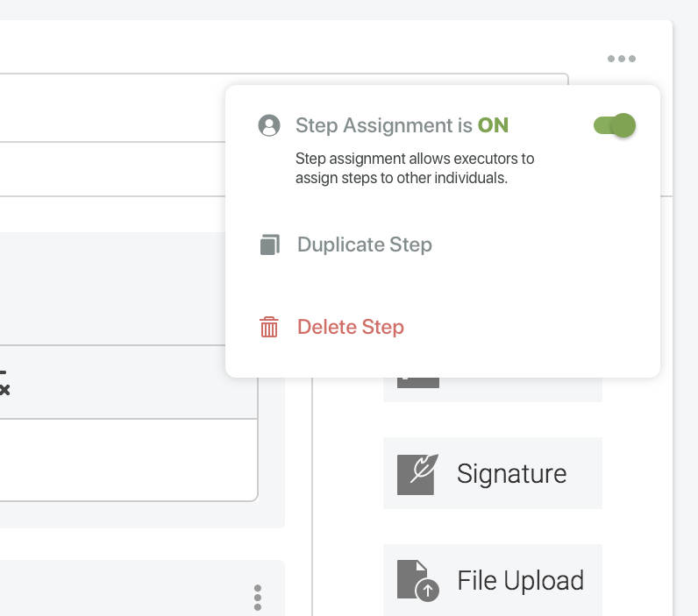Click the Step Assignment person icon

tap(269, 125)
